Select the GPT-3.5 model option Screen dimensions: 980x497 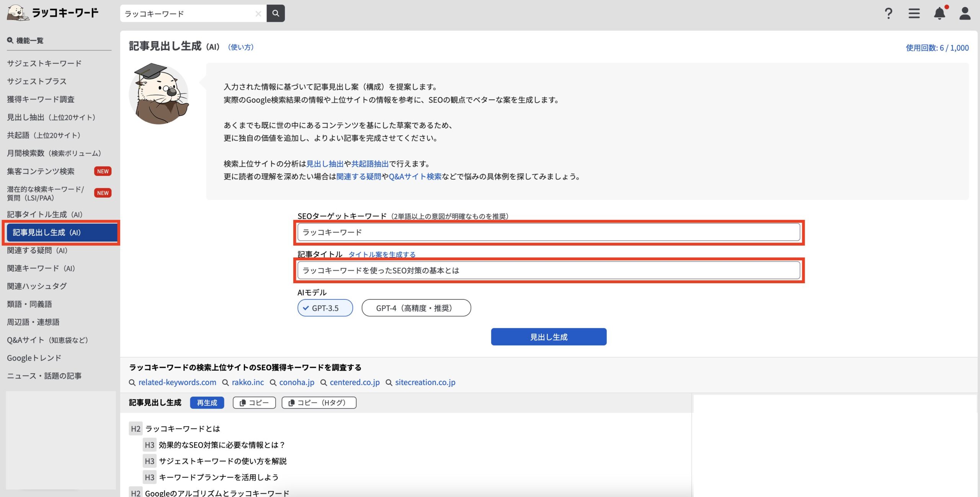[x=325, y=308]
